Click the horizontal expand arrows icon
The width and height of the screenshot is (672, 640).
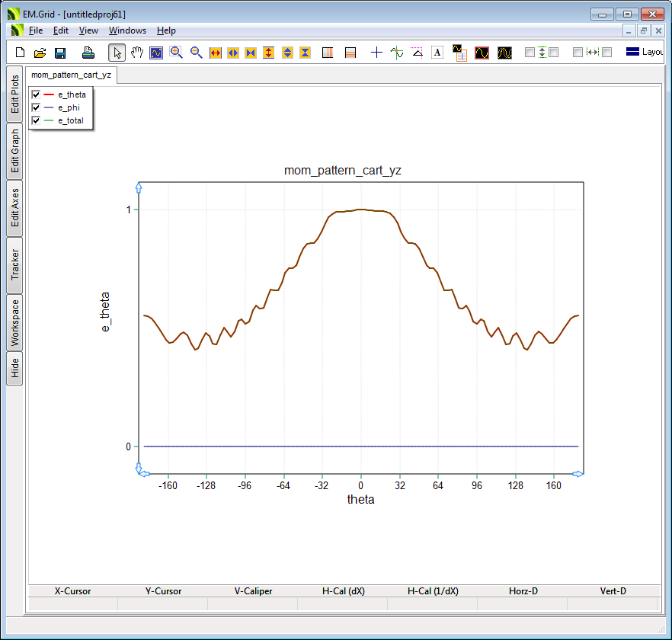click(x=215, y=53)
